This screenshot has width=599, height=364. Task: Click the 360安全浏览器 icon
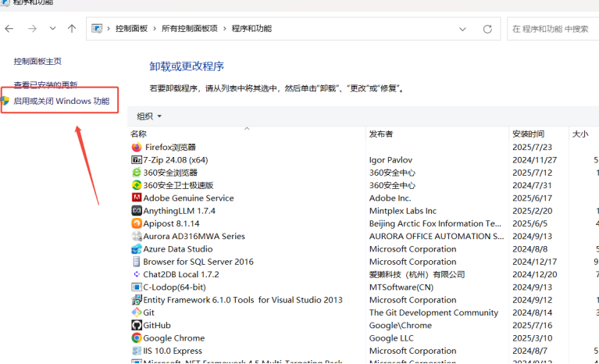point(137,173)
